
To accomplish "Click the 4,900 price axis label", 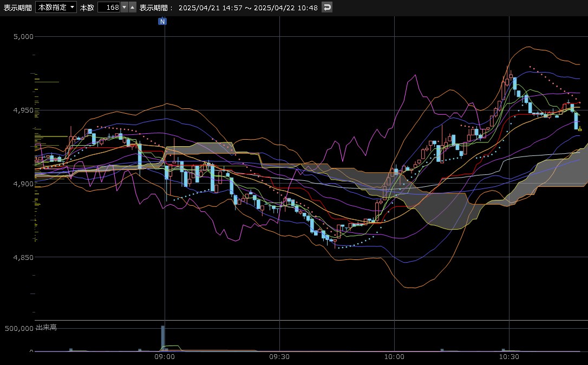I will [x=23, y=184].
